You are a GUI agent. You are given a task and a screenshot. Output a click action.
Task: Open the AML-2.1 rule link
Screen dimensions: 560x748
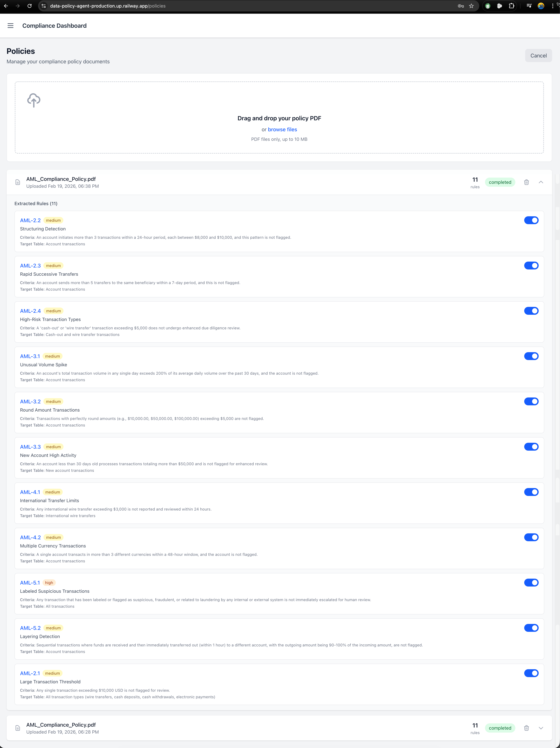tap(30, 674)
